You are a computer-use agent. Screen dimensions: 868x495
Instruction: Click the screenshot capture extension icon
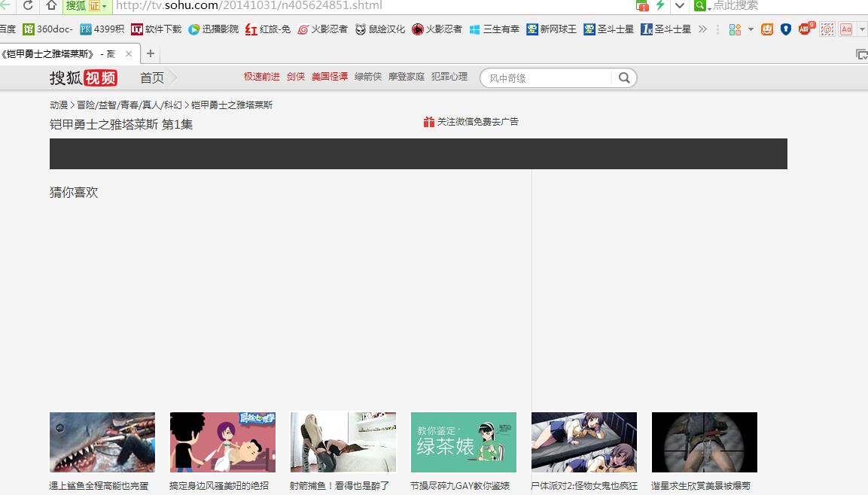pyautogui.click(x=827, y=29)
